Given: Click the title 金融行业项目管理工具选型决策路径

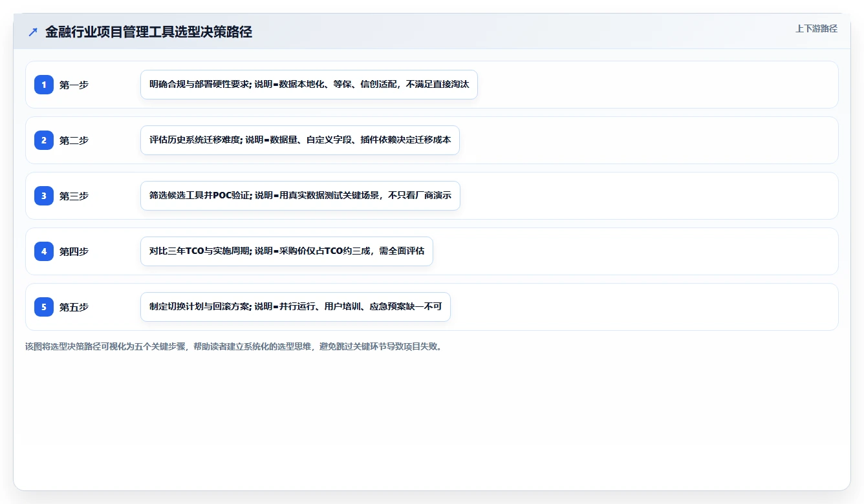Looking at the screenshot, I should [x=149, y=32].
